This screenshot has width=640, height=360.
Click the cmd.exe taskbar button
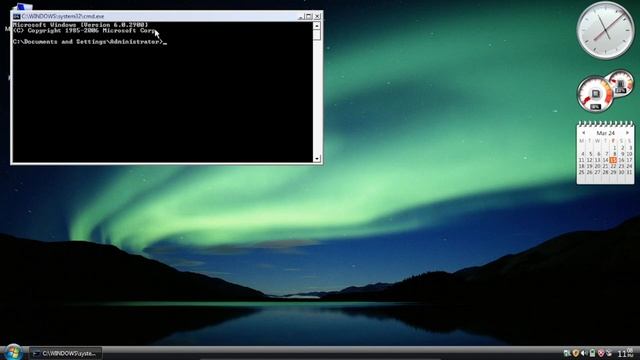[x=65, y=353]
